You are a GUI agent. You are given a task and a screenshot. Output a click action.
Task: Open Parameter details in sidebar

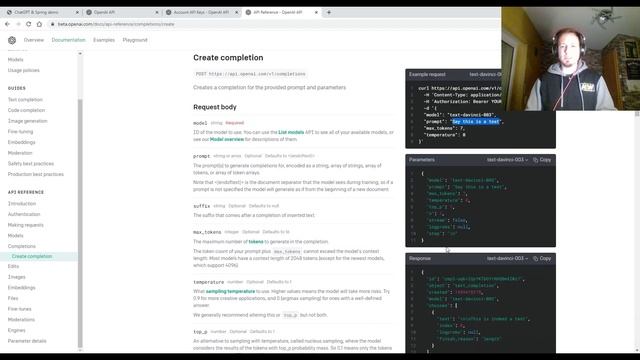[x=27, y=340]
